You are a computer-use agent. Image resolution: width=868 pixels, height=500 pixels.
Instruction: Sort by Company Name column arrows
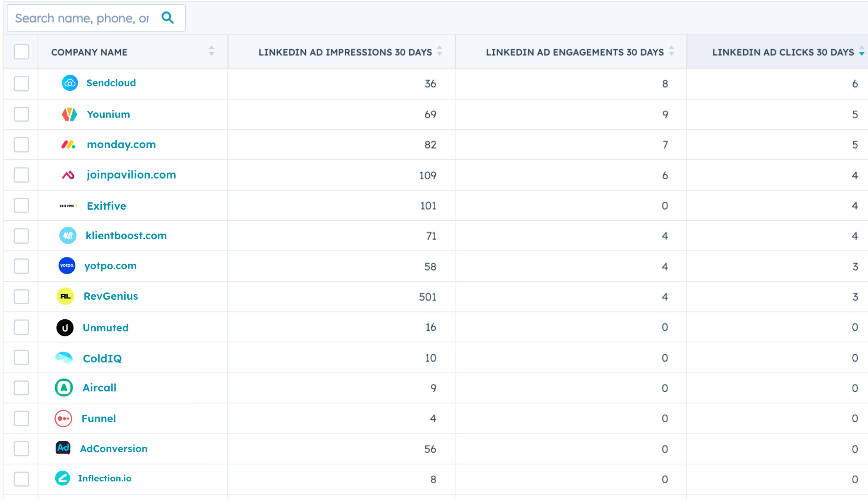click(x=211, y=51)
